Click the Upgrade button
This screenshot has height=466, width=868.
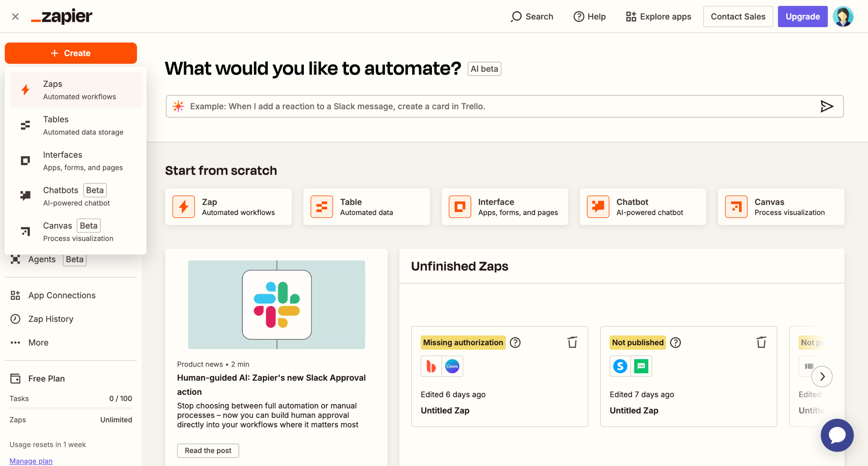pos(802,16)
